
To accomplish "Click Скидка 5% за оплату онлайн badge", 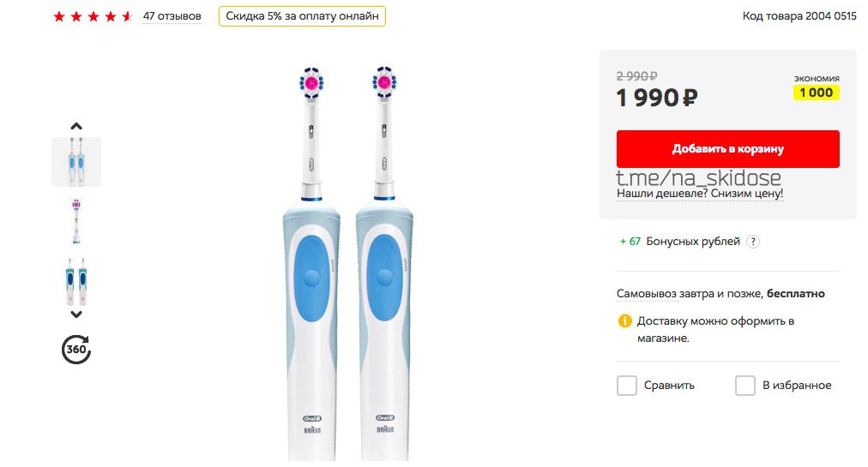I will pyautogui.click(x=302, y=16).
